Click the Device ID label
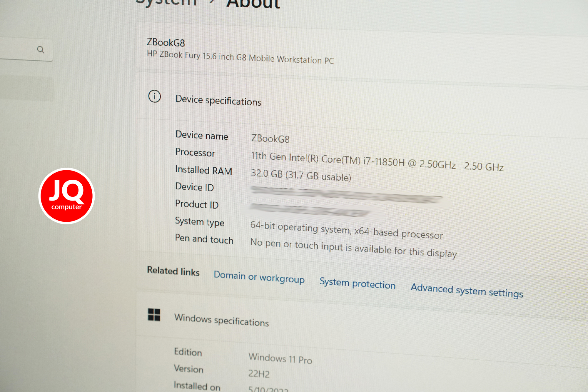This screenshot has width=588, height=392. tap(194, 187)
